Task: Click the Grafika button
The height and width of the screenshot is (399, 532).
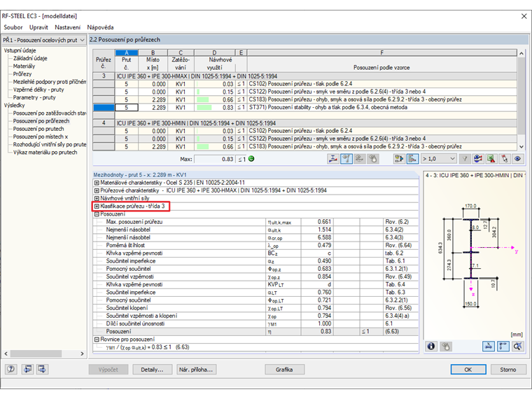Action: tap(284, 370)
